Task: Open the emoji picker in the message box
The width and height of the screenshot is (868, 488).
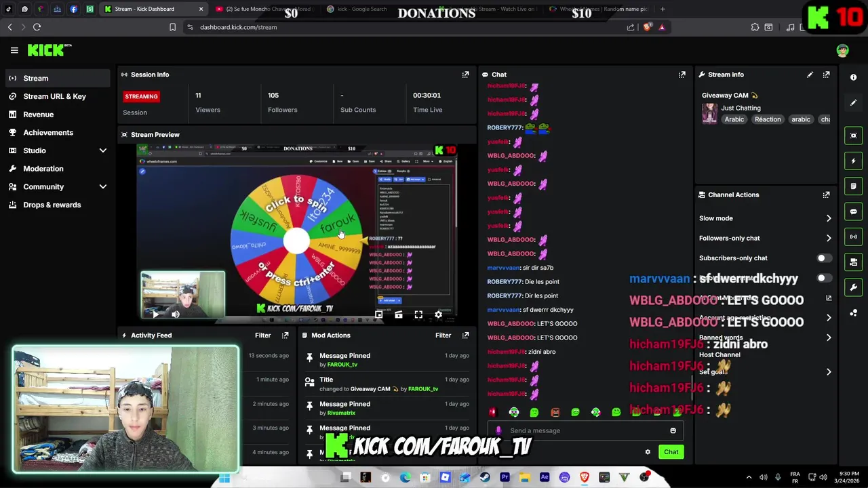Action: click(673, 430)
